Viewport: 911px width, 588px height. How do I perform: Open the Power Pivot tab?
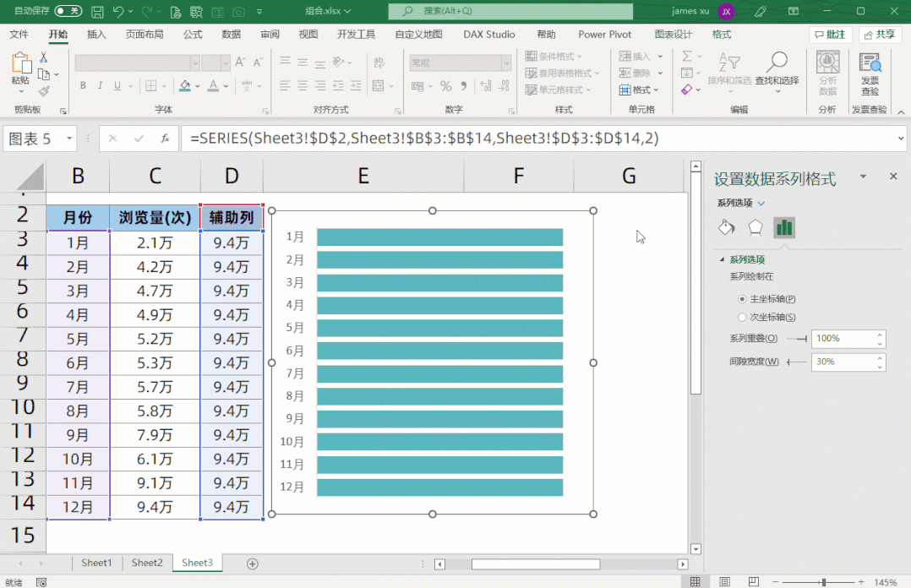click(605, 35)
